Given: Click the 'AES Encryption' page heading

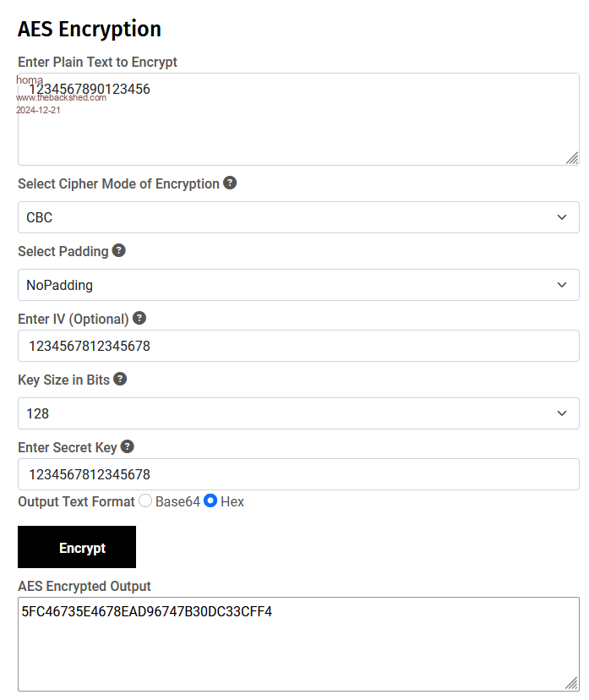Looking at the screenshot, I should point(90,29).
